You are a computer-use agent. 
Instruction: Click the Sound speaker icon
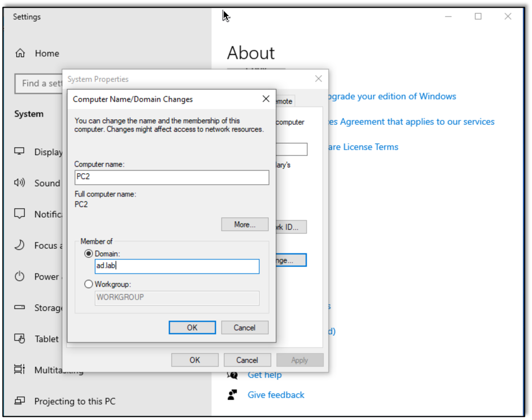(x=19, y=183)
